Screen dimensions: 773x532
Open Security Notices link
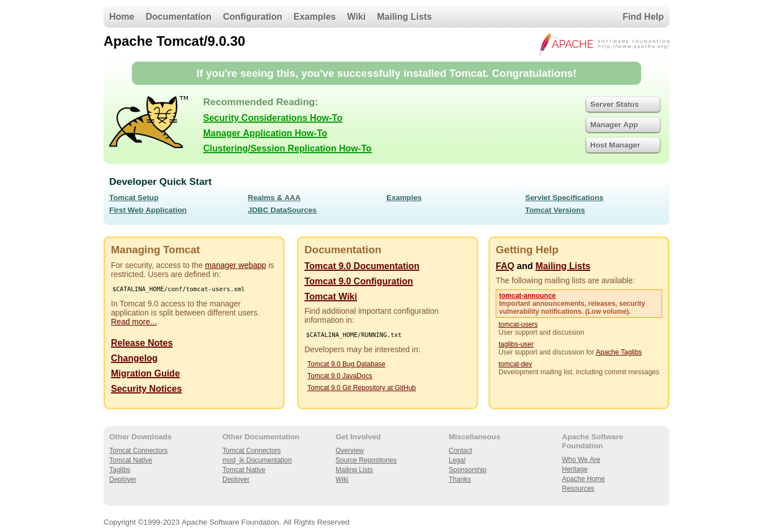click(x=146, y=388)
